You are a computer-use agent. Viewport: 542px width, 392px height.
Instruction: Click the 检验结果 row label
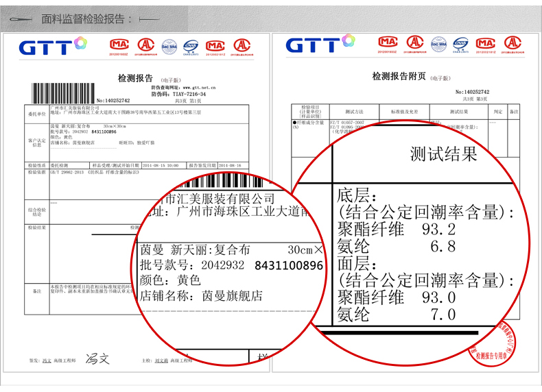pyautogui.click(x=37, y=228)
